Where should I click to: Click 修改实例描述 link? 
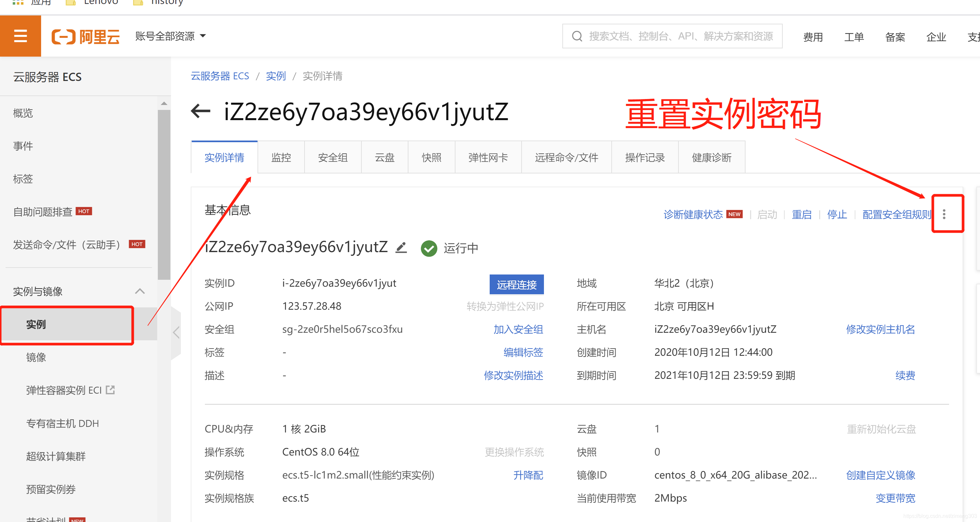513,376
